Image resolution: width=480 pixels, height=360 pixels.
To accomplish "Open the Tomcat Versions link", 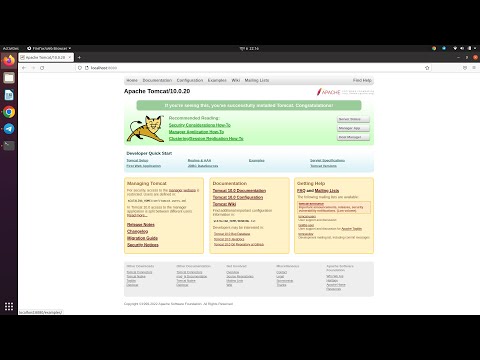I will (x=323, y=166).
